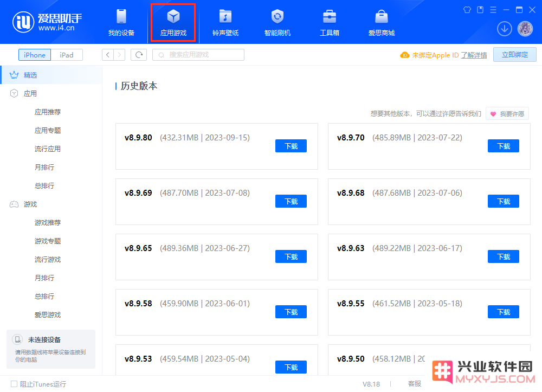Screen dimensions: 542x392
Task: Select 应用专题 in the sidebar
Action: 48,130
